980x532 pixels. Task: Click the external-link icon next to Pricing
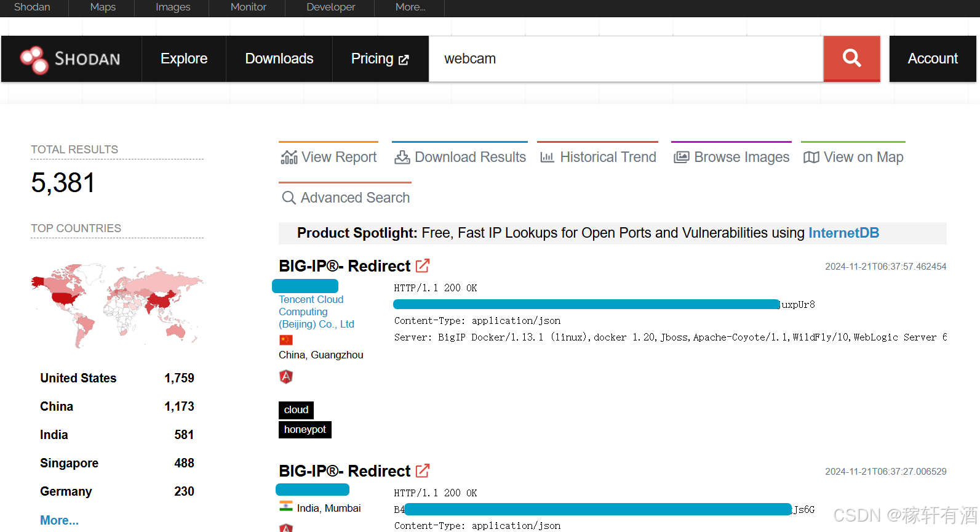[x=404, y=60]
